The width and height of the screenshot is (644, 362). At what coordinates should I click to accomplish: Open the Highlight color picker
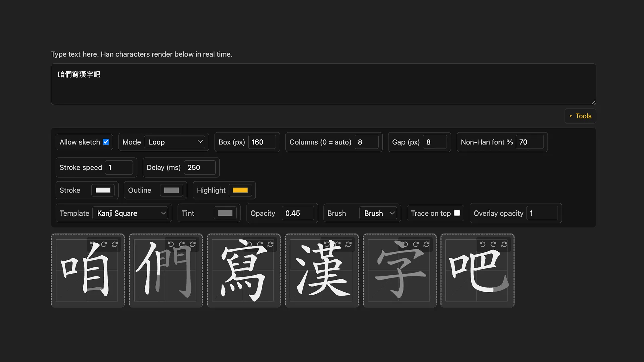(x=240, y=190)
